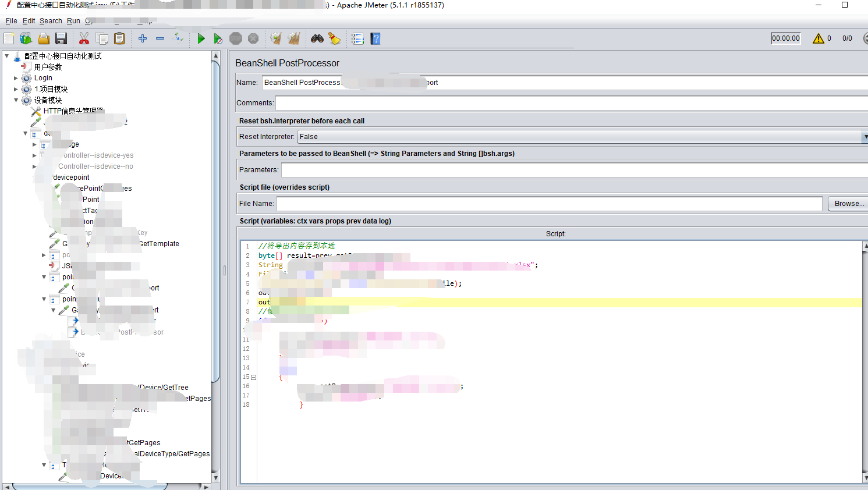Open a test plan file
The image size is (868, 490).
(44, 38)
